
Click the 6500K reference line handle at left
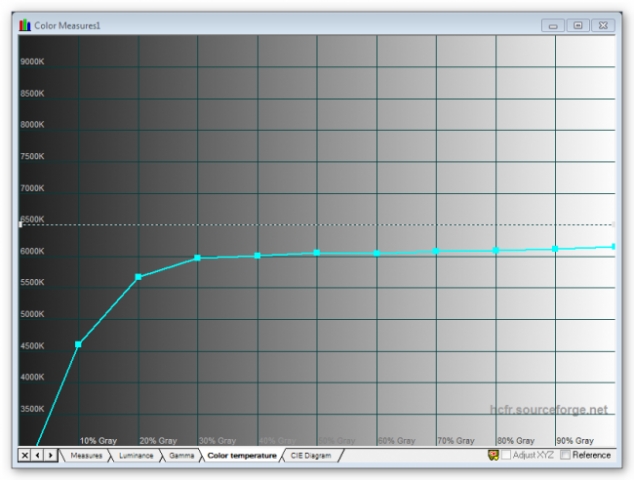click(x=20, y=225)
